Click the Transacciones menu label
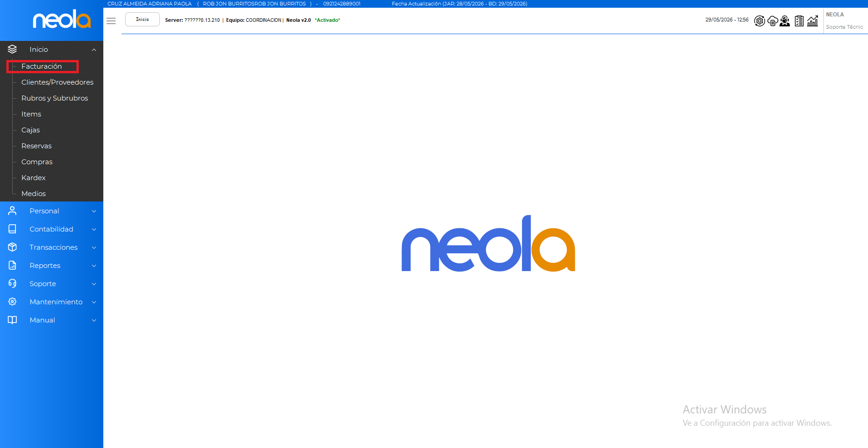Image resolution: width=868 pixels, height=448 pixels. 54,247
